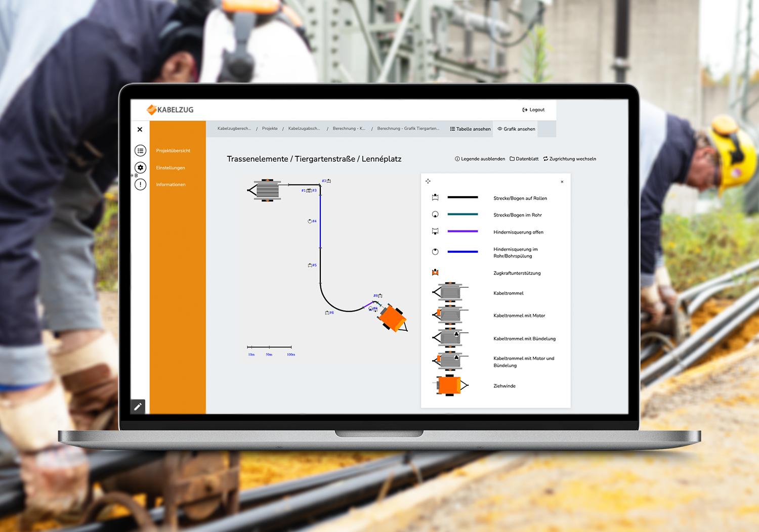Open the Einstellungen menu item
759x532 pixels.
click(171, 168)
